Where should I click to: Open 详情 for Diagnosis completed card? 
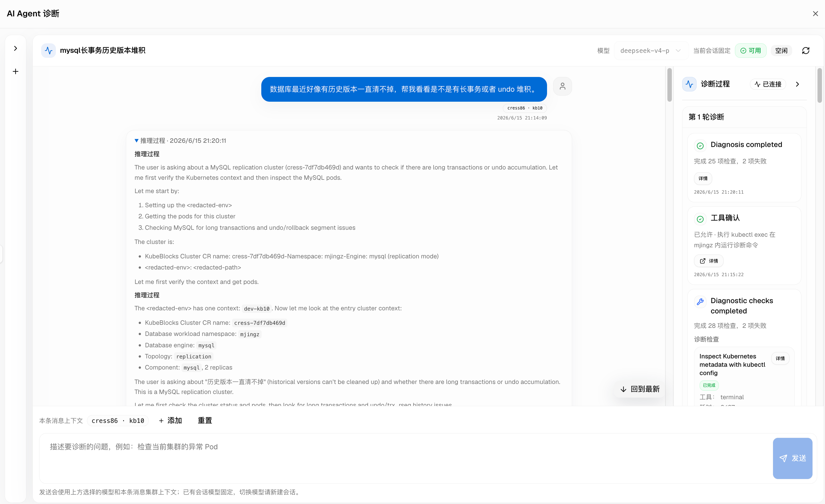tap(703, 178)
